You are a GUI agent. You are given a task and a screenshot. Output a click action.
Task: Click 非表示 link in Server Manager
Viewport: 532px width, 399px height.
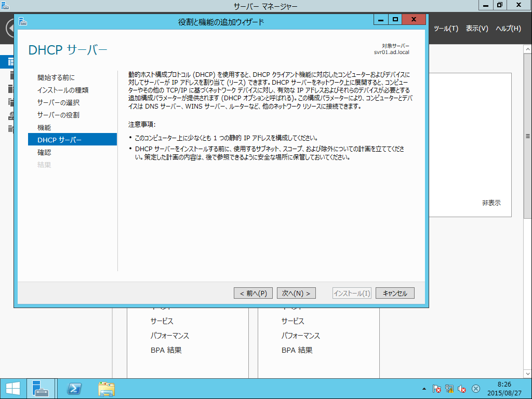coord(491,203)
